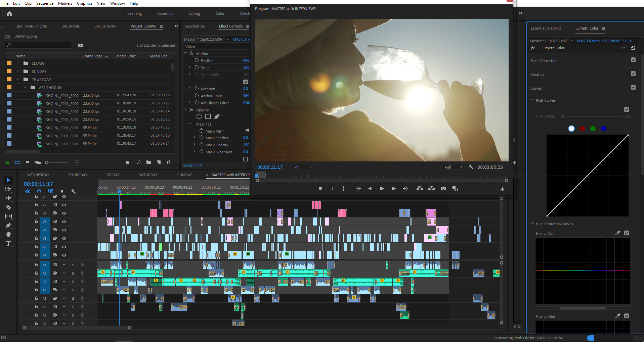Toggle RGB Curves checkbox
The height and width of the screenshot is (342, 644).
pyautogui.click(x=627, y=109)
